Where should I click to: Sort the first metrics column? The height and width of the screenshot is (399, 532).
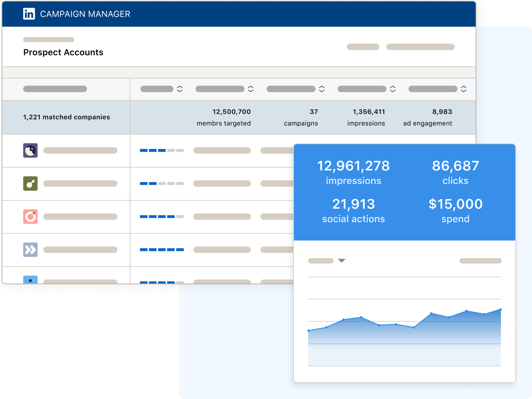point(180,89)
